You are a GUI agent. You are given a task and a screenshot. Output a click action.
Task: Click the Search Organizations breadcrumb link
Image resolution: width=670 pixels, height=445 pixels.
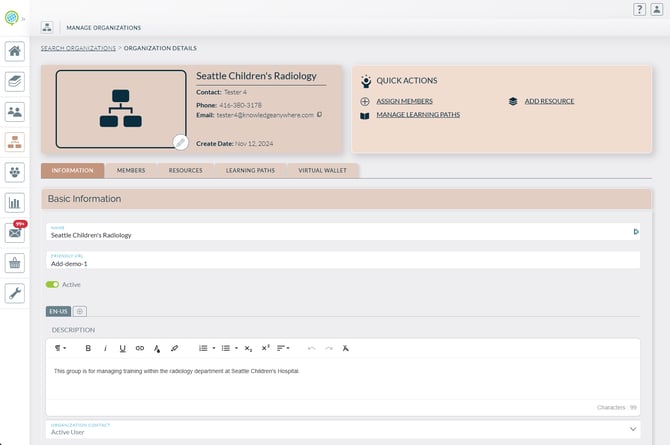point(77,48)
